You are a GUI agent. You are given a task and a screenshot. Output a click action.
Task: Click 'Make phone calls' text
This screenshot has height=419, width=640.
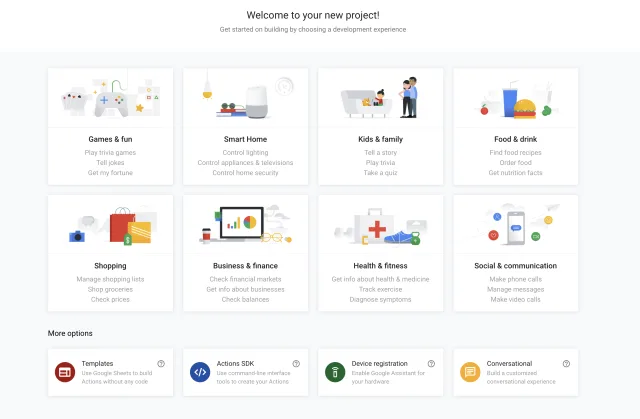pyautogui.click(x=516, y=279)
